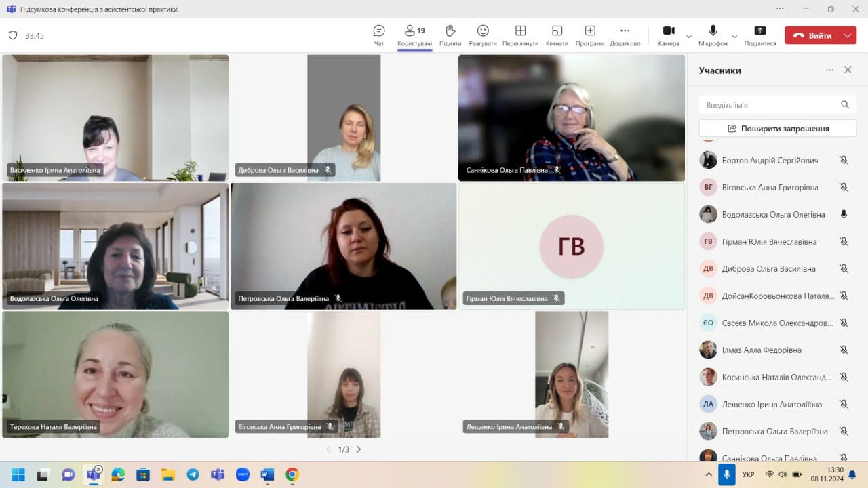Open the Програми apps panel
The width and height of the screenshot is (868, 488).
[x=590, y=35]
